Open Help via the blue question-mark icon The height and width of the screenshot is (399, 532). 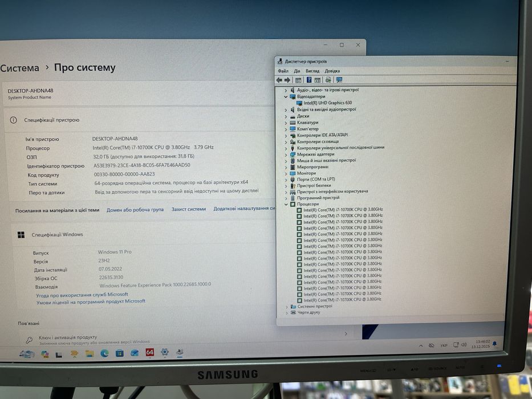pos(309,80)
